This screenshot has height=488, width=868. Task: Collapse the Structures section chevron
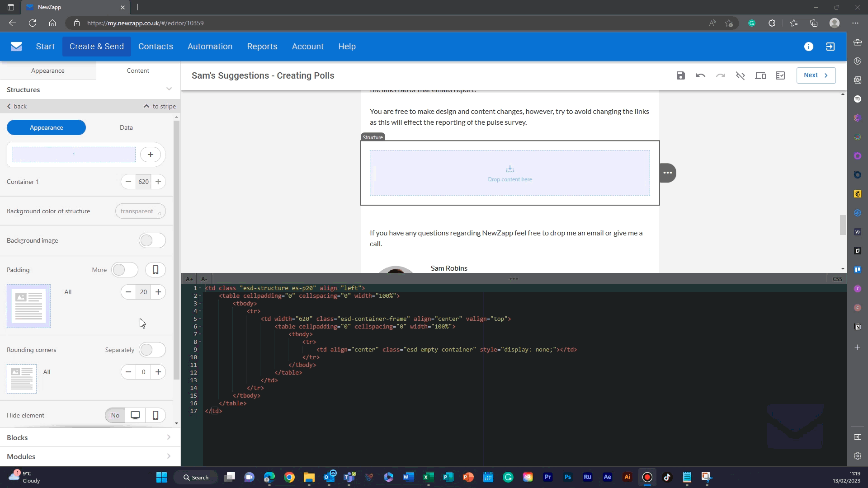169,89
